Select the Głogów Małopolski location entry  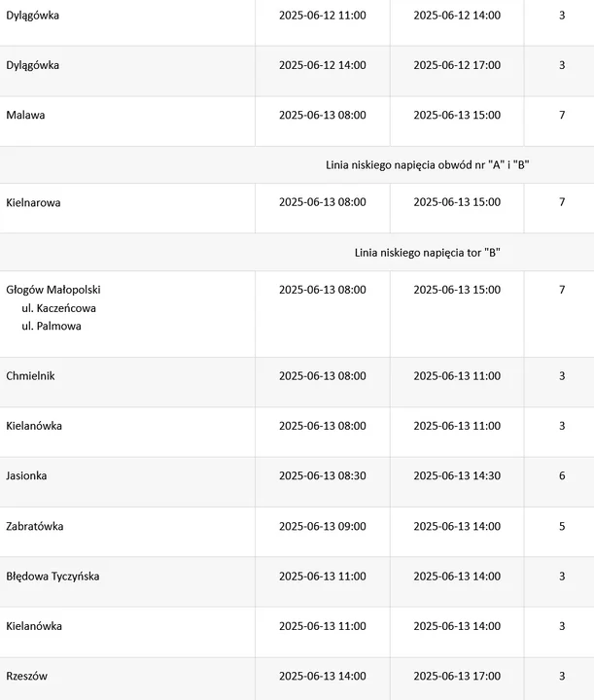(53, 290)
